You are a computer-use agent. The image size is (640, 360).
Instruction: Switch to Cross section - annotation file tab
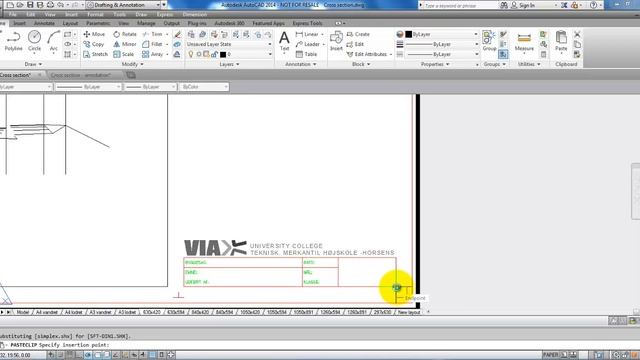pyautogui.click(x=81, y=75)
